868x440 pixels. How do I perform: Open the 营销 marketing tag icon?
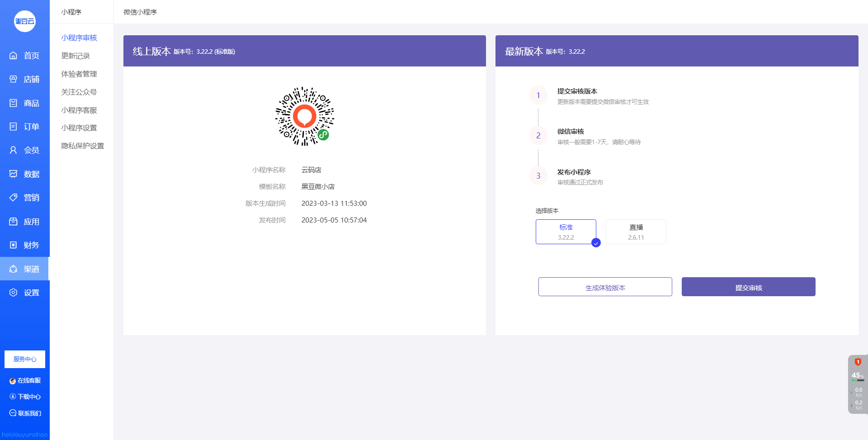point(14,198)
